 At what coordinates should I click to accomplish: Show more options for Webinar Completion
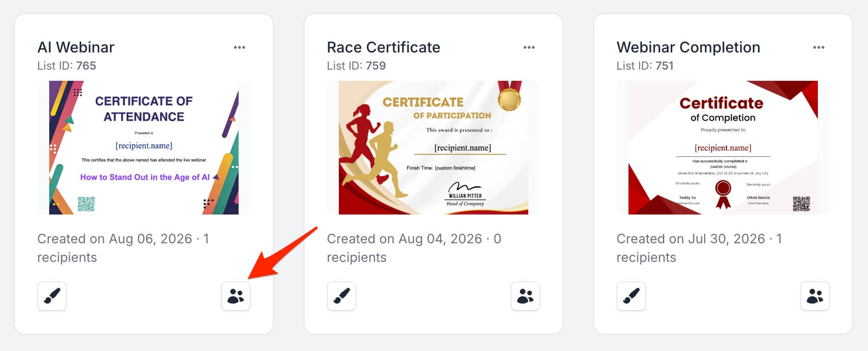[x=819, y=47]
